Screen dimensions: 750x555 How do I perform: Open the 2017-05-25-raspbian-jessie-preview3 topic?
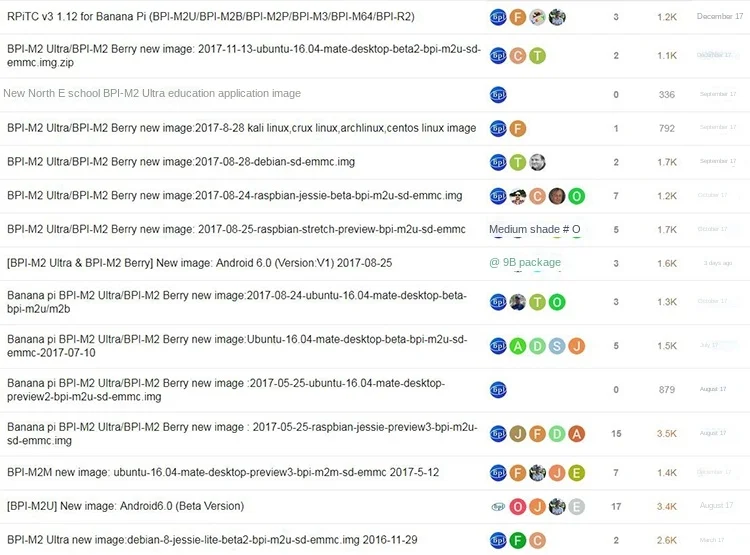[x=242, y=433]
